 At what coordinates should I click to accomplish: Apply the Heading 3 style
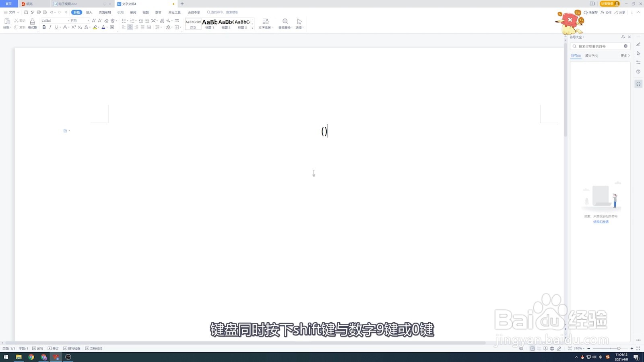pyautogui.click(x=242, y=24)
